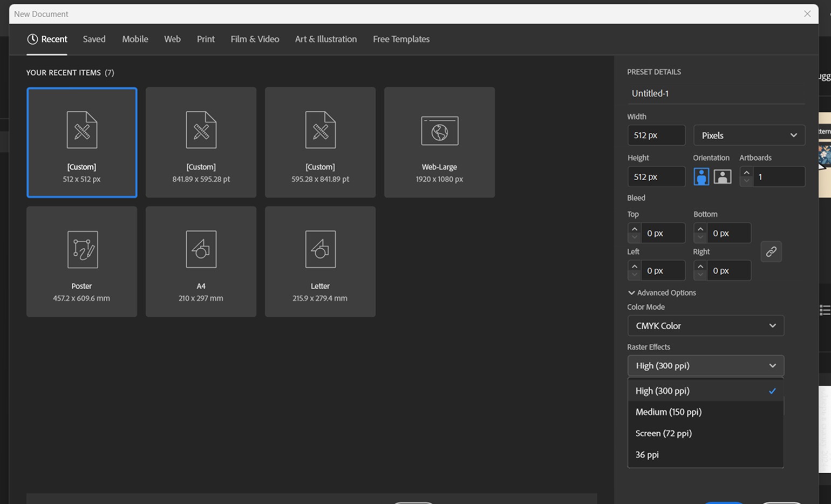The image size is (831, 504).
Task: Open the Pixels units dropdown
Action: pyautogui.click(x=749, y=135)
